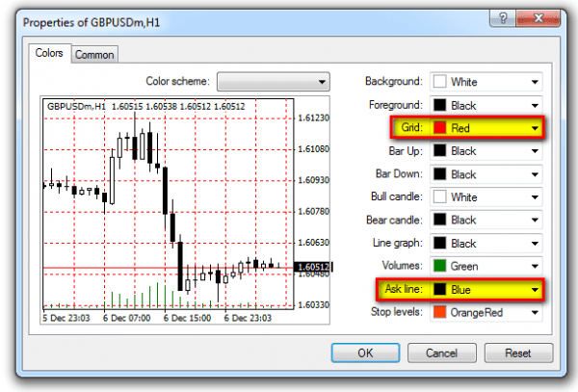This screenshot has height=392, width=578.
Task: Expand the Bear candle color dropdown arrow
Action: point(535,221)
